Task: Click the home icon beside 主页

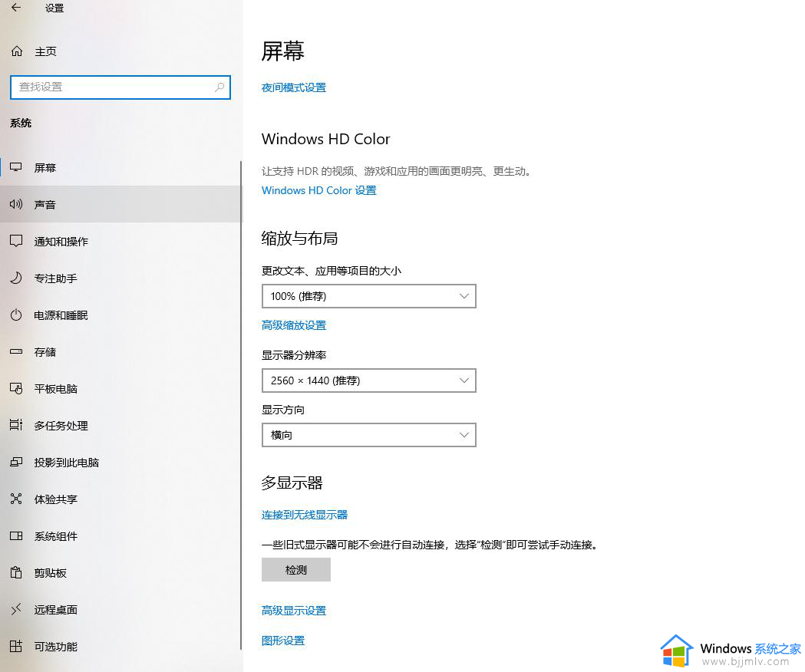Action: click(x=17, y=51)
